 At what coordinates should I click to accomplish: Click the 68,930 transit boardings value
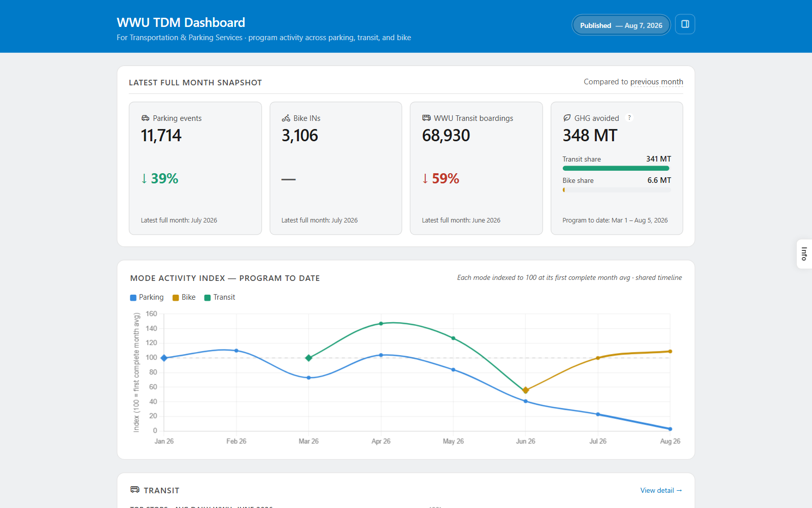click(446, 136)
